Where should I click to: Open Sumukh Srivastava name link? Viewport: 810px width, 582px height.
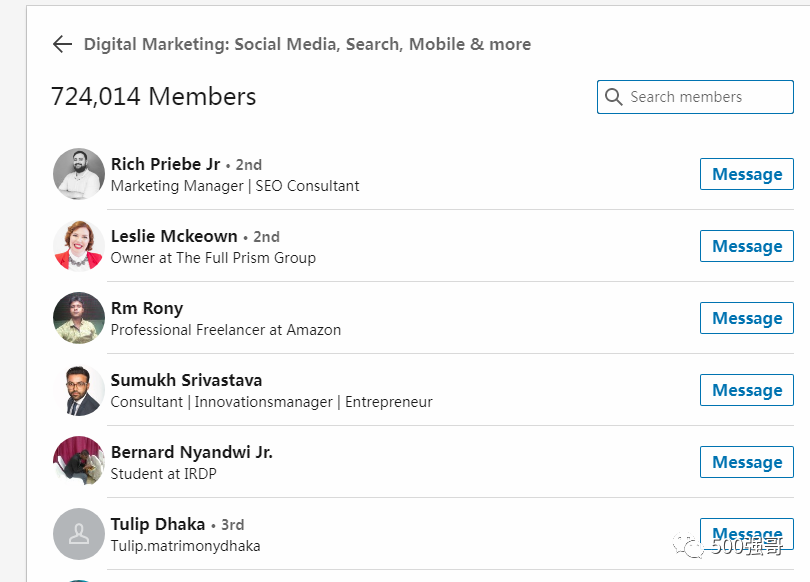pyautogui.click(x=186, y=380)
